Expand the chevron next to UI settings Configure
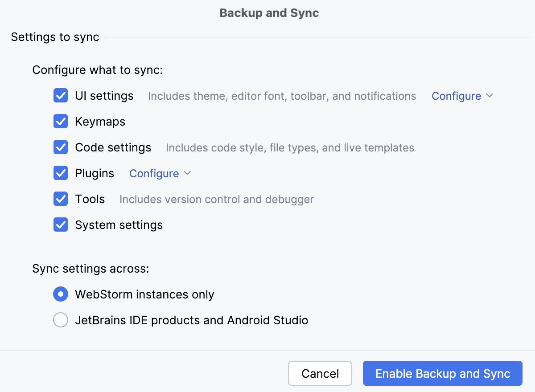Image resolution: width=535 pixels, height=392 pixels. (490, 96)
